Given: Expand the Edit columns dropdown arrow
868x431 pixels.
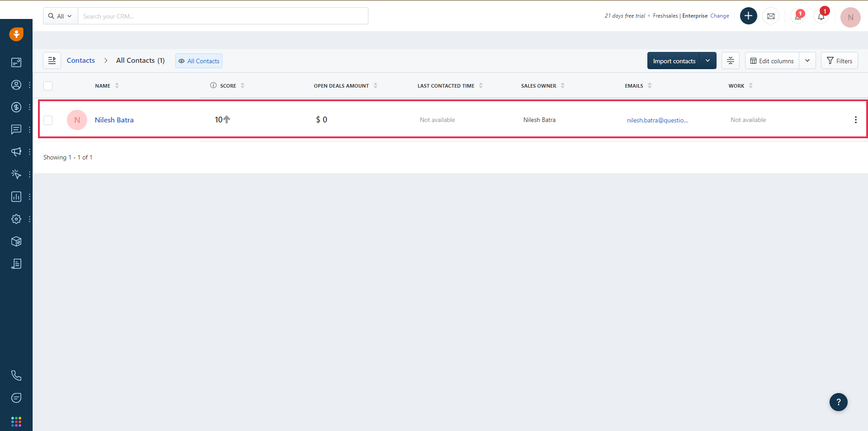Looking at the screenshot, I should pyautogui.click(x=807, y=61).
